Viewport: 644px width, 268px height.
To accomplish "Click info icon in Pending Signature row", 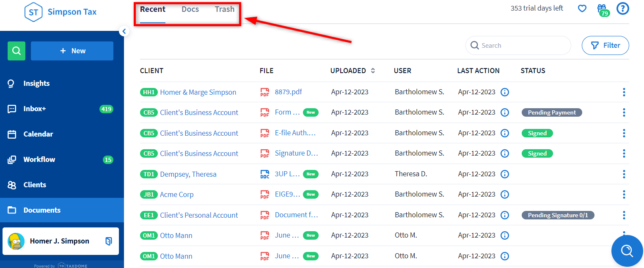I will (505, 215).
